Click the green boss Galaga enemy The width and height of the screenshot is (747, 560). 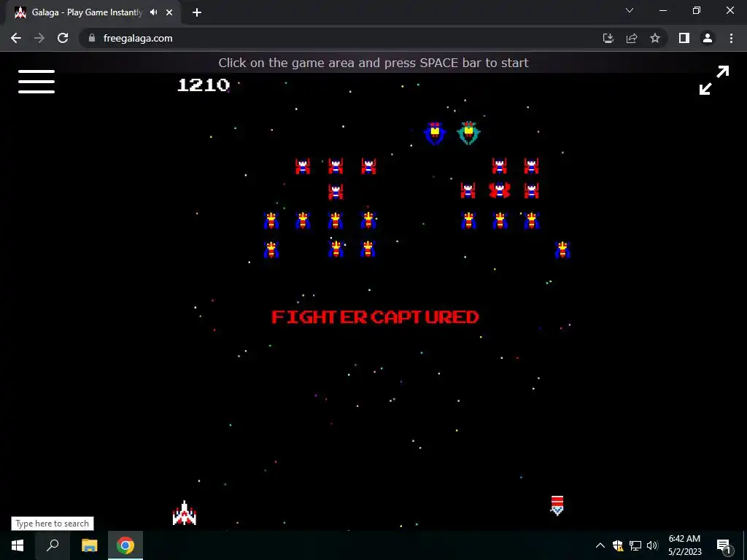tap(469, 133)
